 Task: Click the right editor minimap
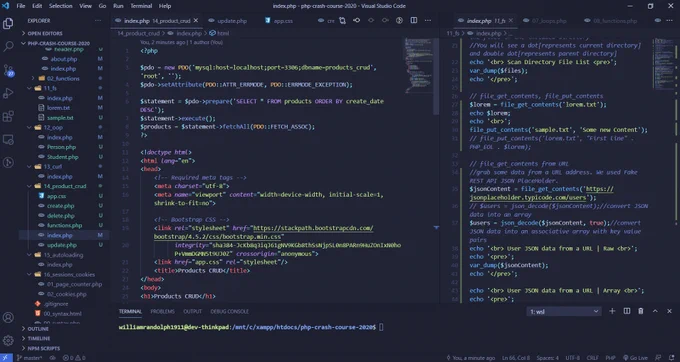coord(664,63)
